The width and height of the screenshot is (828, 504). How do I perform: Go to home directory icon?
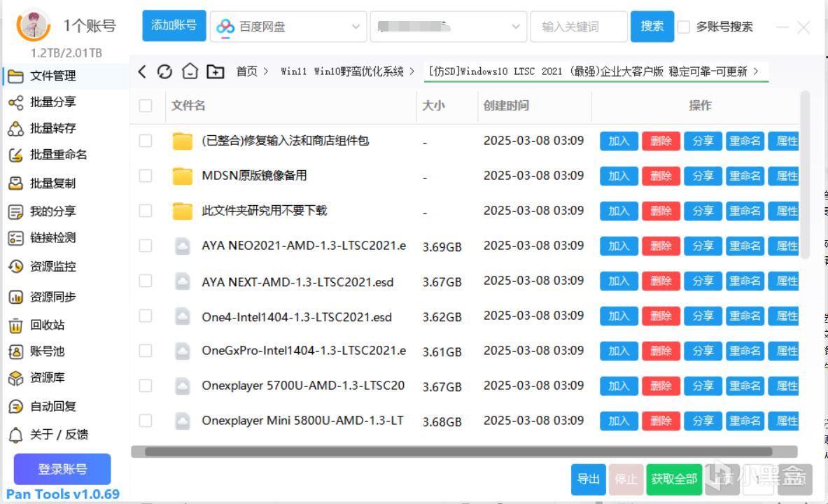pos(190,71)
